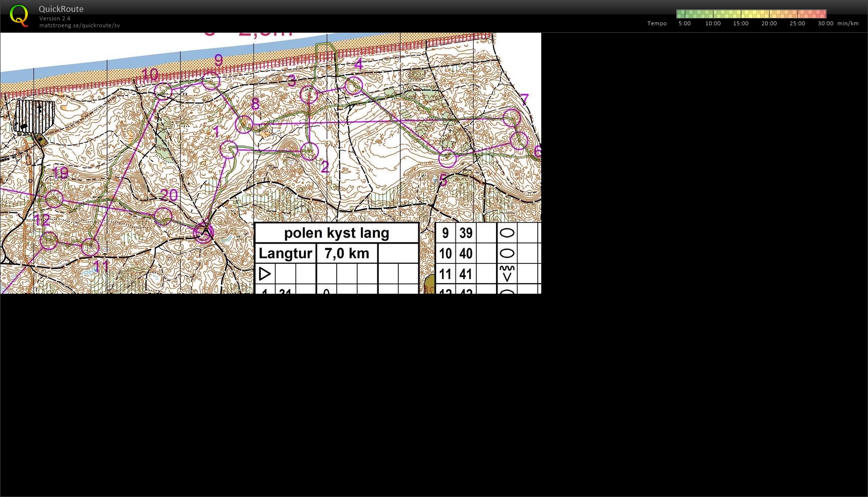Click the oval symbol in row 10
Viewport: 868px width, 497px height.
[507, 253]
